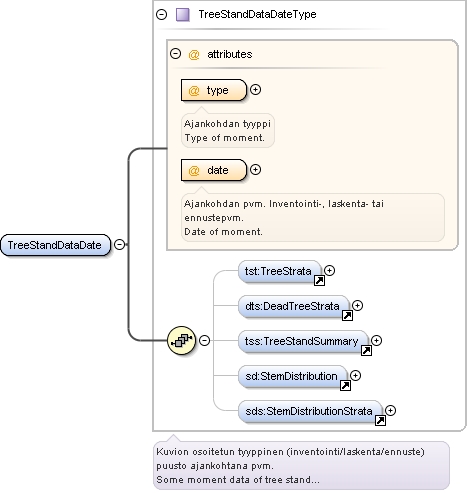
Task: Expand the sds:StemDistributionStrata element
Action: 390,410
